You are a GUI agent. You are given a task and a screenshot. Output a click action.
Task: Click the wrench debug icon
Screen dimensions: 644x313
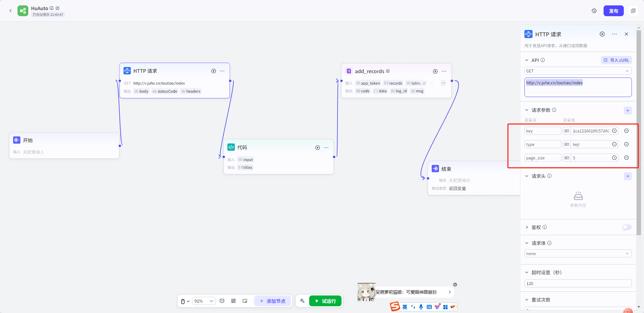point(302,301)
